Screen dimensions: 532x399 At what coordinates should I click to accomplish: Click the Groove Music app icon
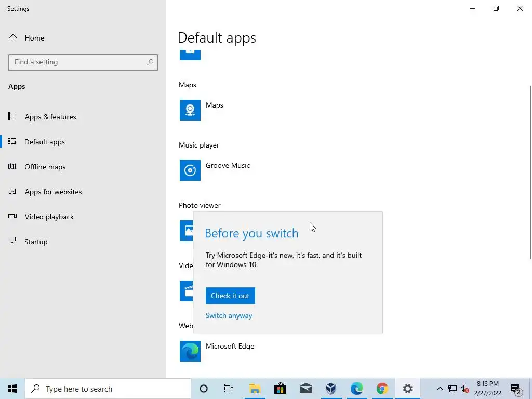coord(190,170)
